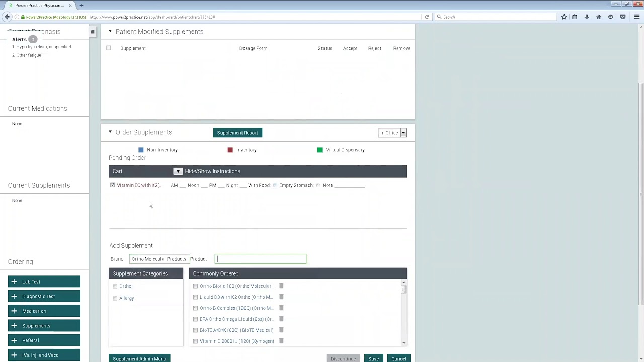This screenshot has width=644, height=362.
Task: Click the Discontinue button
Action: pyautogui.click(x=343, y=358)
